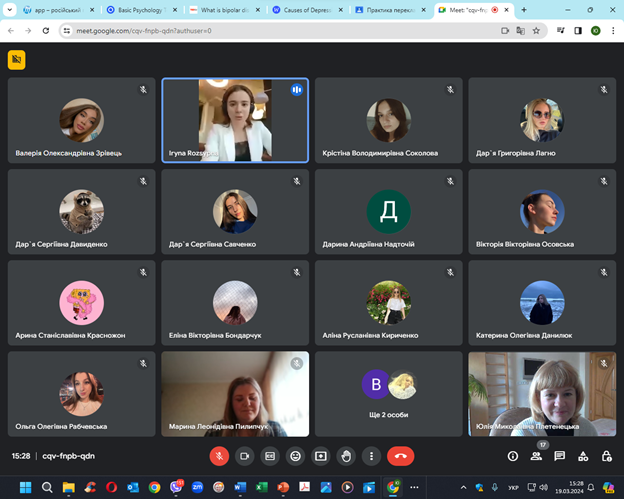The image size is (624, 499).
Task: Switch to the Basic Psychology browser tab
Action: point(140,9)
